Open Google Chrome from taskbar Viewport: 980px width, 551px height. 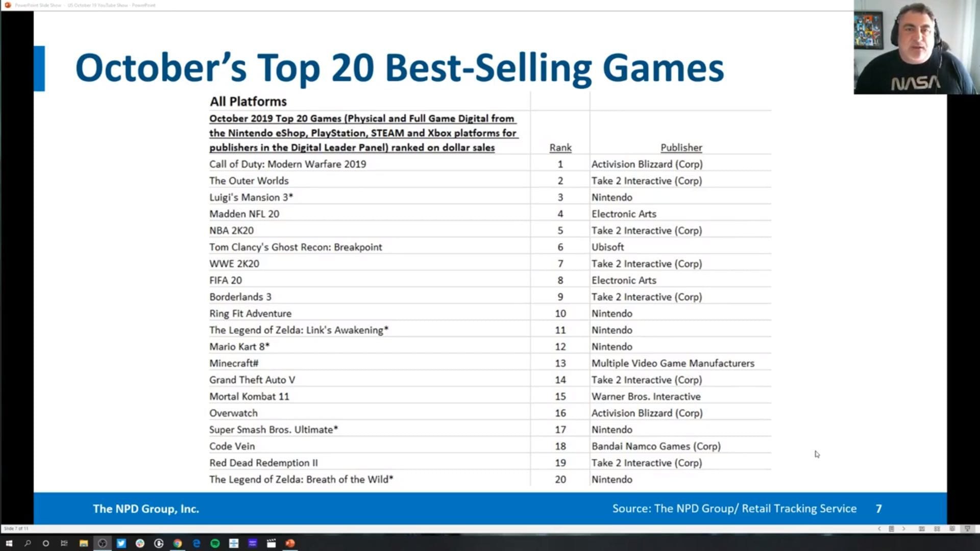177,543
